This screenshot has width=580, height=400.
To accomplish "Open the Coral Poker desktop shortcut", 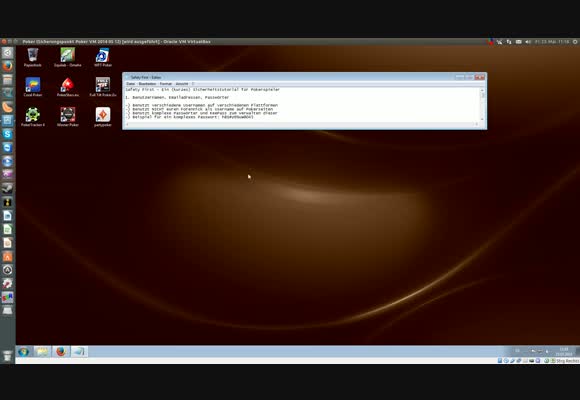I will (33, 87).
